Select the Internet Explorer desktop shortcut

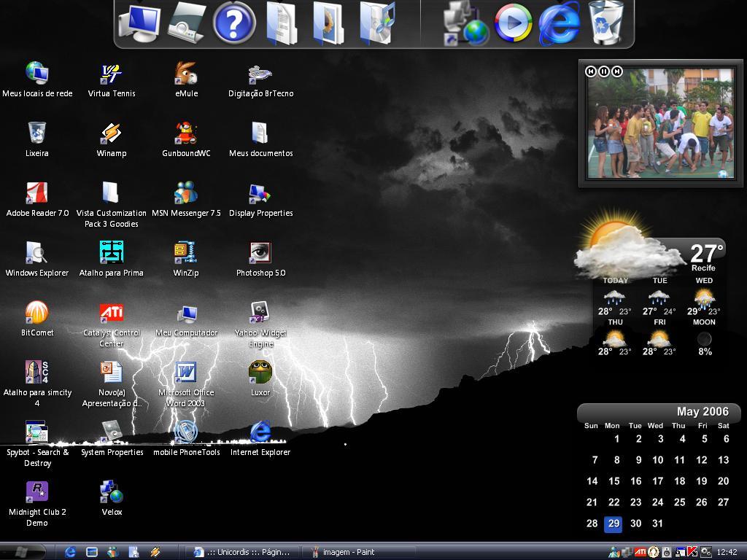(x=260, y=438)
